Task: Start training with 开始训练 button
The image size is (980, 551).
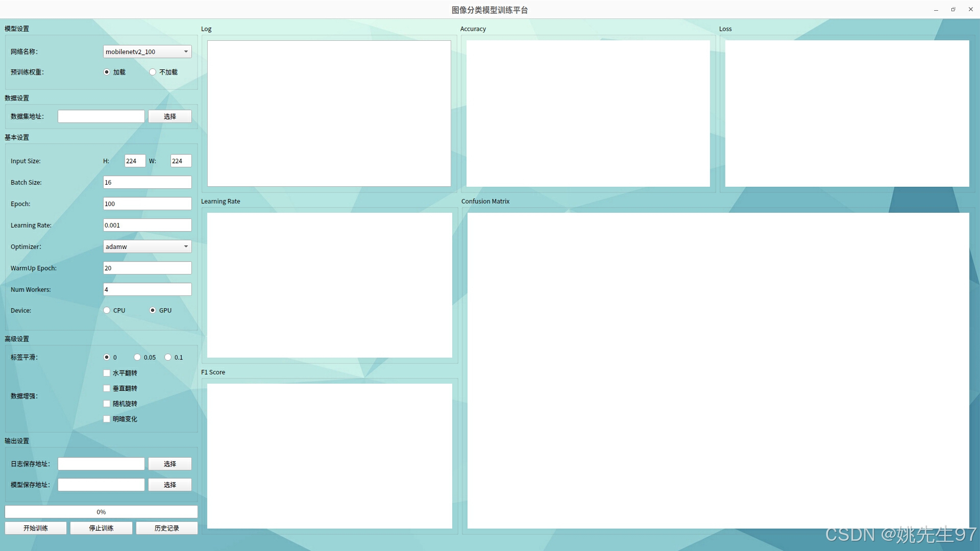Action: click(36, 528)
